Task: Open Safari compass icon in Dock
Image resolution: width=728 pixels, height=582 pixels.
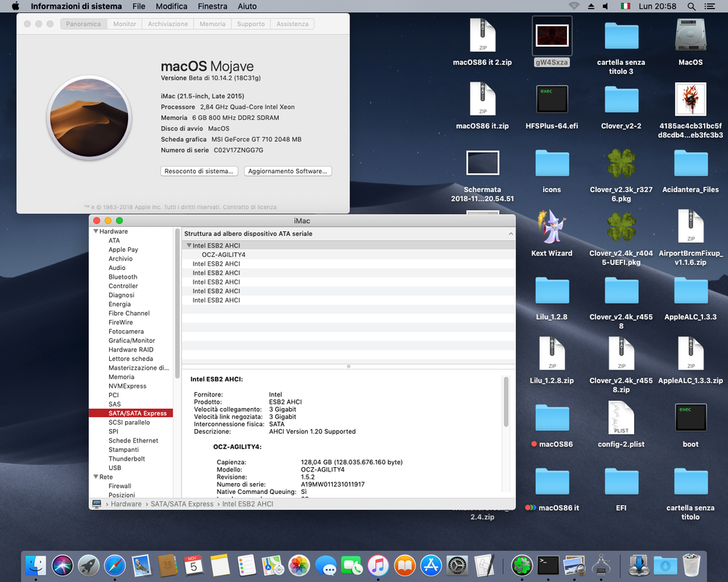Action: (115, 565)
